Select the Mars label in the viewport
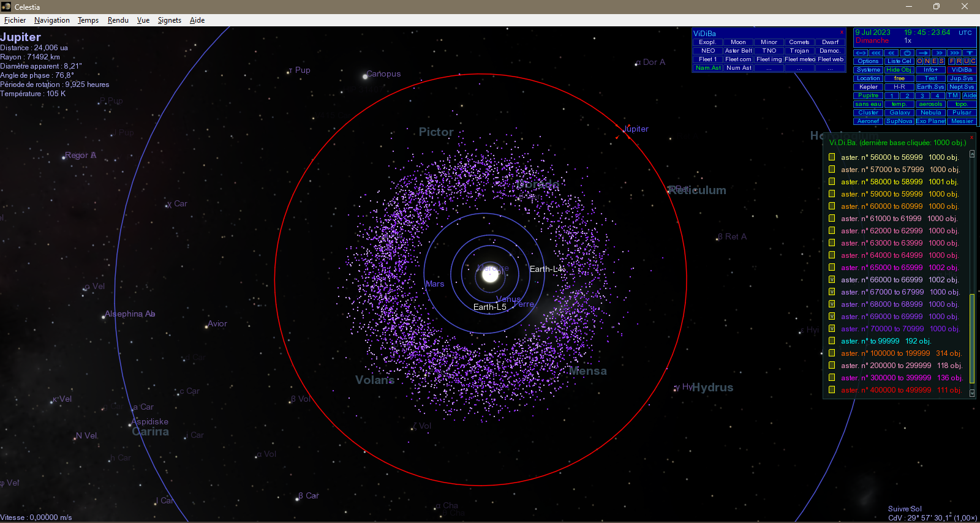Viewport: 980px width, 523px height. [435, 284]
